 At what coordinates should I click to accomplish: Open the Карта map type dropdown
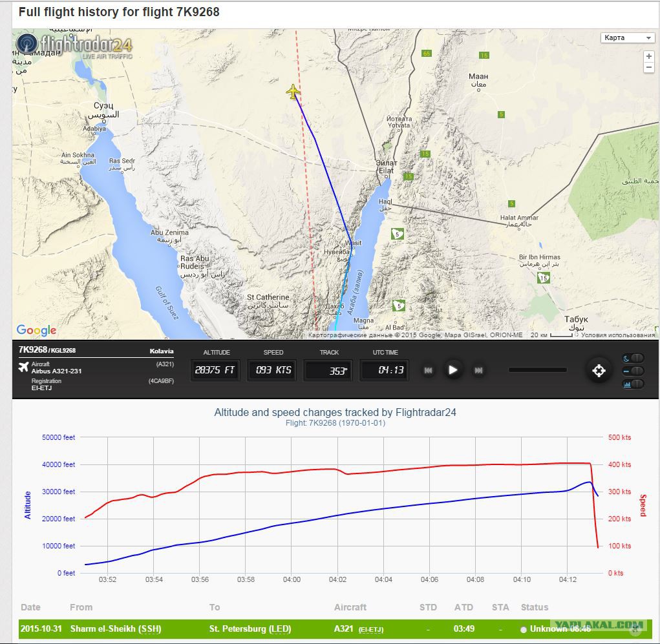pos(627,38)
